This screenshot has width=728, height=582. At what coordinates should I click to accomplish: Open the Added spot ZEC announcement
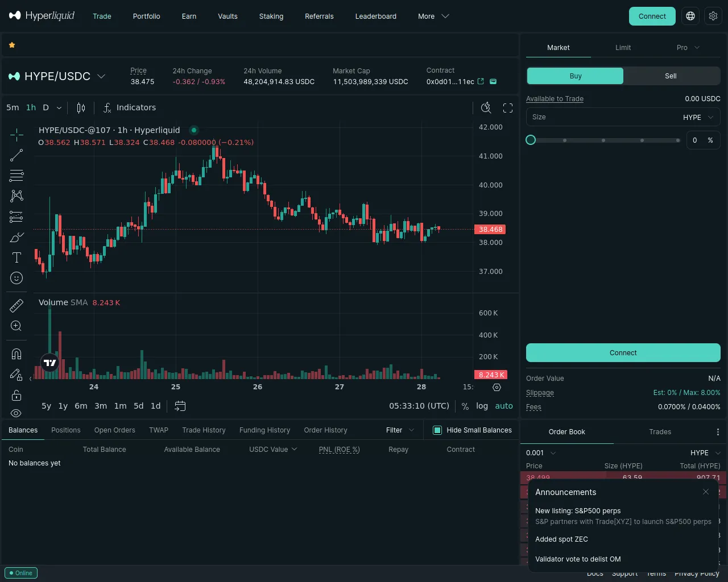coord(561,539)
